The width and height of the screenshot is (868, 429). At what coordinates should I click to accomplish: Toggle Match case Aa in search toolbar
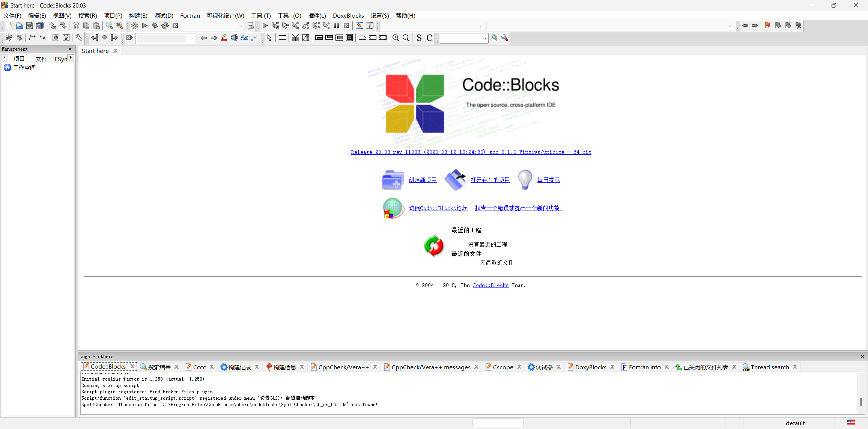pos(244,38)
